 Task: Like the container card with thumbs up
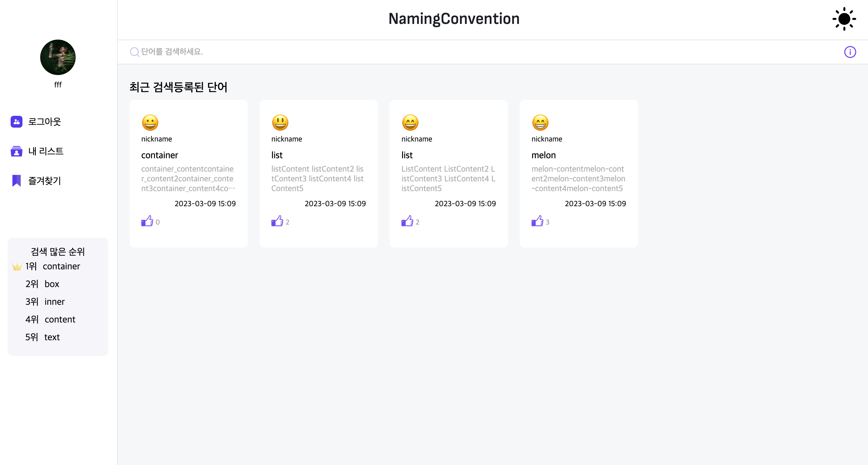click(148, 221)
